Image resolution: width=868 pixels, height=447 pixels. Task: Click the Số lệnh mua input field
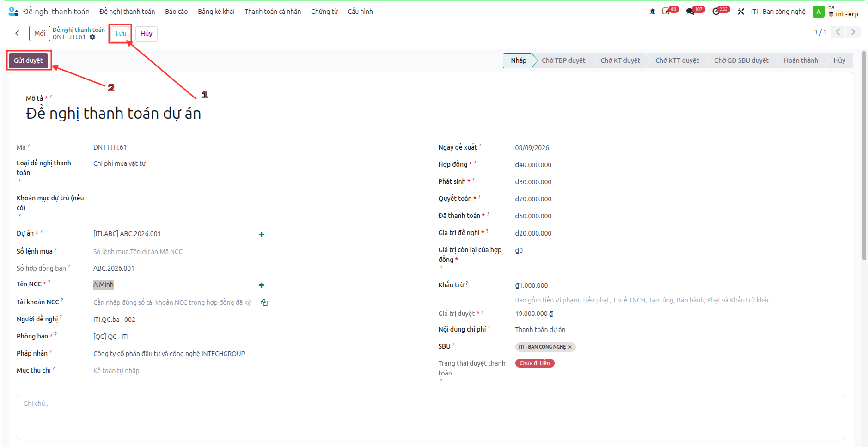[180, 252]
